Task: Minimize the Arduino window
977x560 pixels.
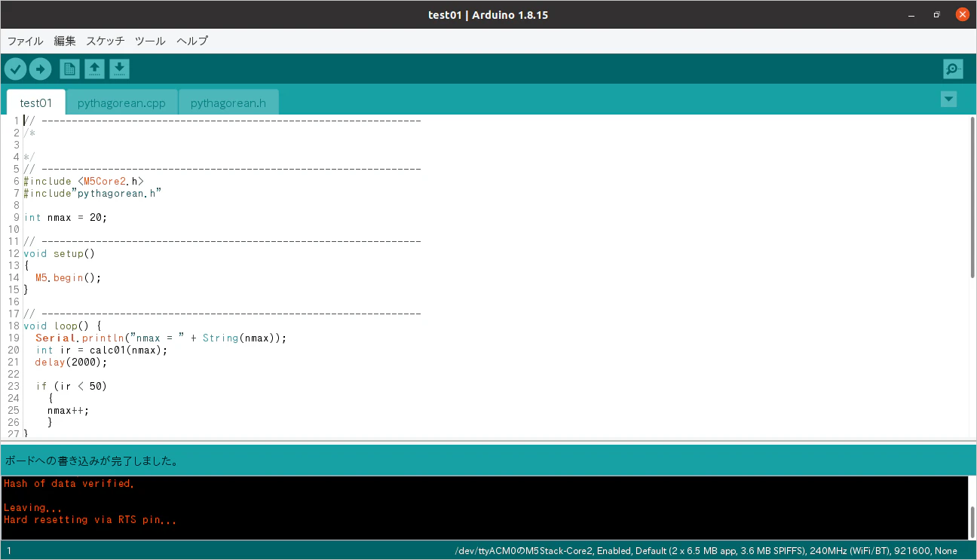Action: pyautogui.click(x=913, y=14)
